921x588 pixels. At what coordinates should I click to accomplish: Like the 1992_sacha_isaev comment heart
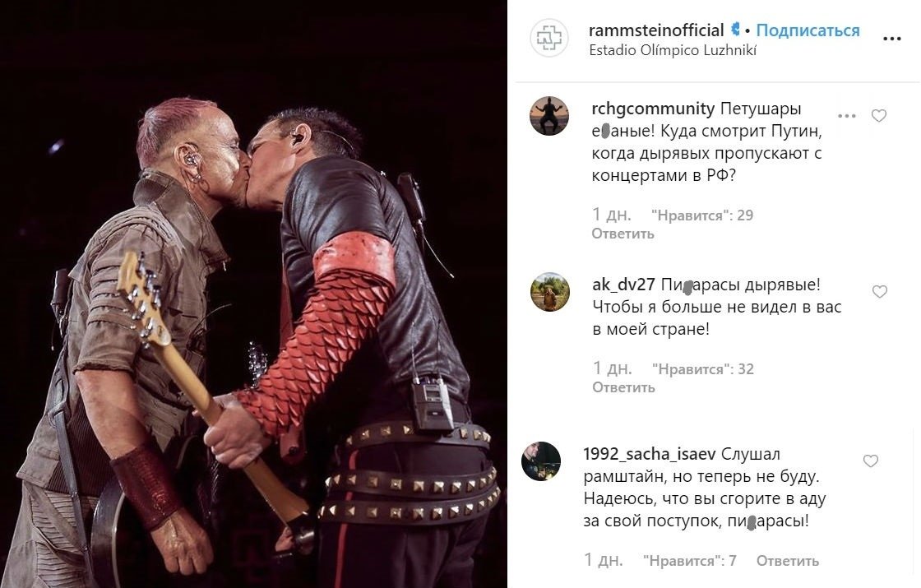871,461
